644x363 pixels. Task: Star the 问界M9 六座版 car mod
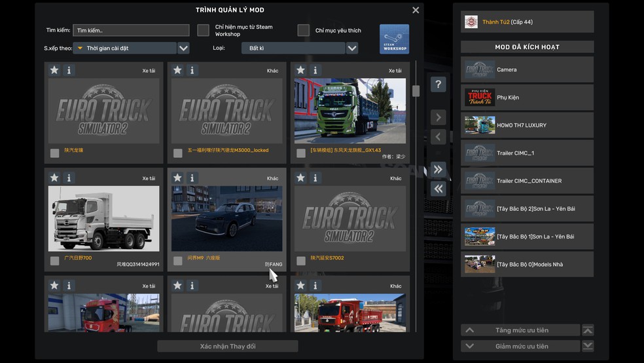tap(177, 178)
